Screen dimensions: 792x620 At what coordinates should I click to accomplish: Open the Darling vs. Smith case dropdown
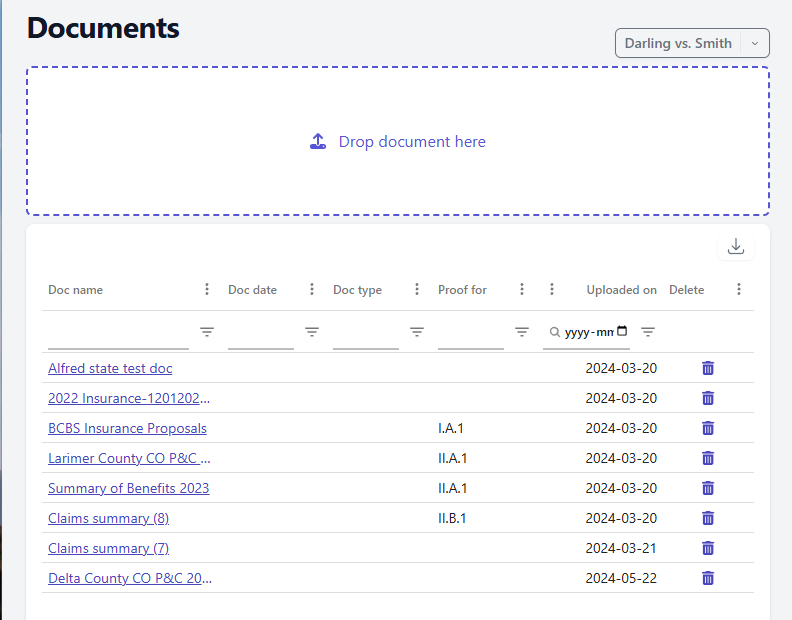pos(692,43)
